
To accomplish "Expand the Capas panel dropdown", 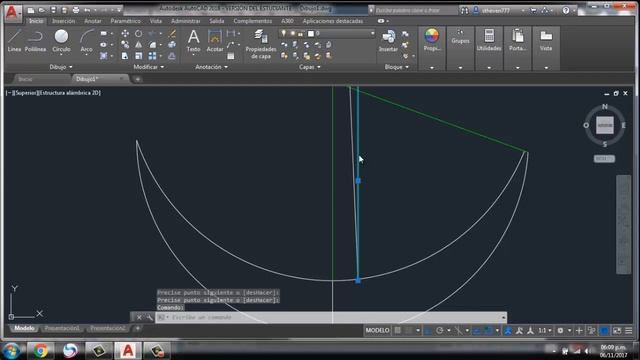I will (310, 67).
